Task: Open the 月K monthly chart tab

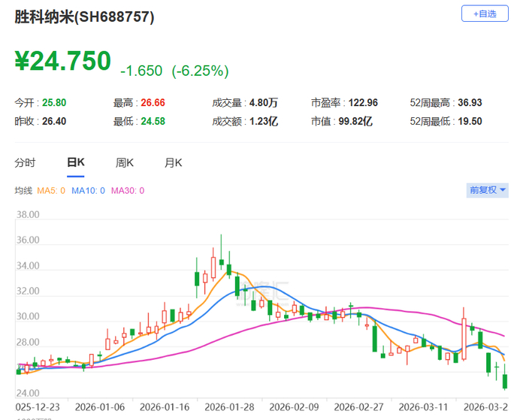Action: (173, 163)
